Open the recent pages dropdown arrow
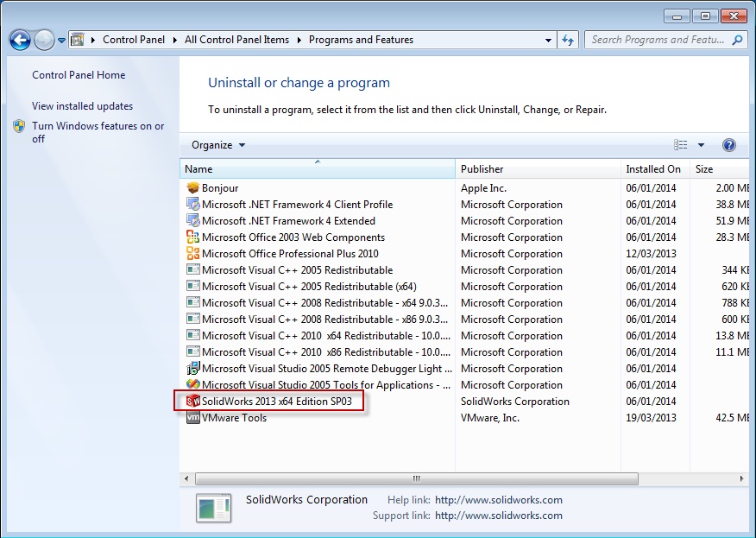 click(x=62, y=41)
